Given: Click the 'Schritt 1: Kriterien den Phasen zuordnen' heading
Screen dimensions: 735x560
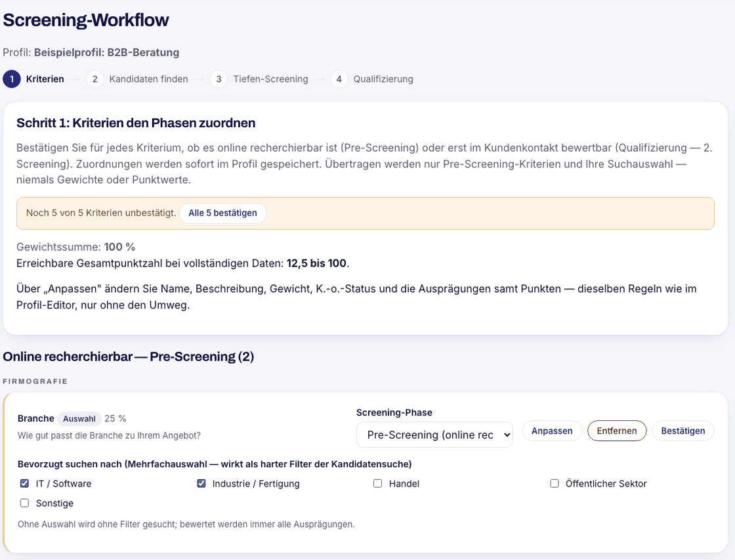Looking at the screenshot, I should (x=136, y=123).
